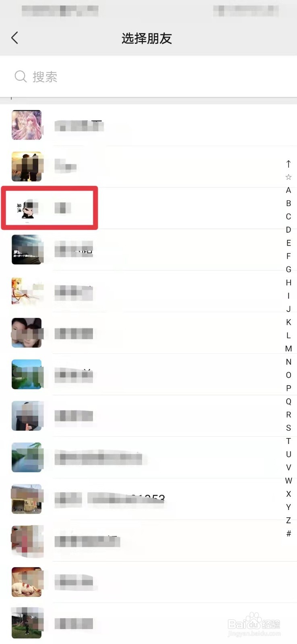Select index letter Z
The width and height of the screenshot is (297, 644).
[x=289, y=520]
